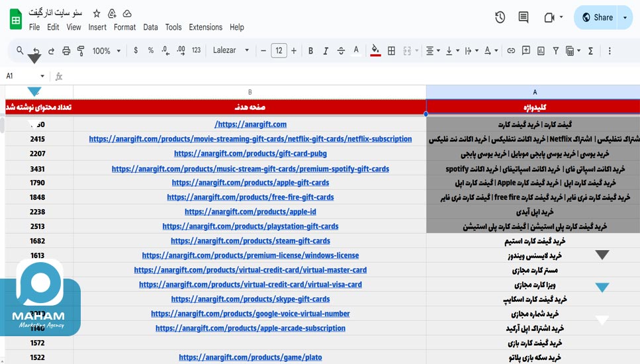Open the Format menu
The width and height of the screenshot is (640, 364).
pyautogui.click(x=124, y=27)
